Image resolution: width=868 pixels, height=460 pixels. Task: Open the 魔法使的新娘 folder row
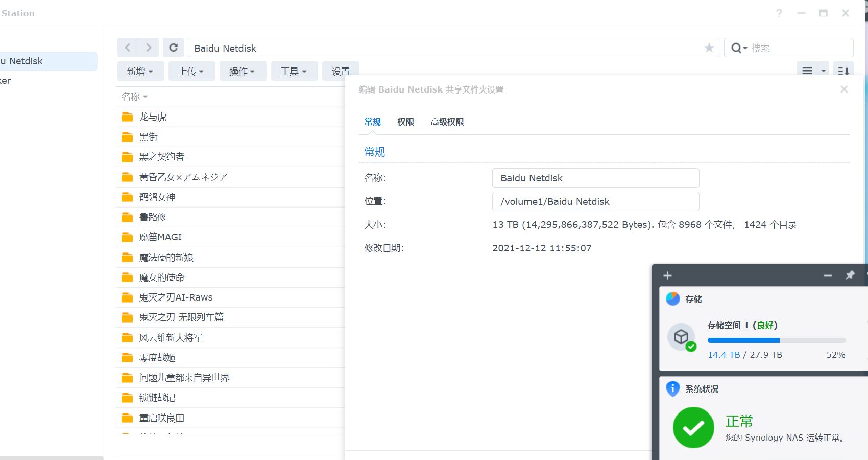point(231,258)
